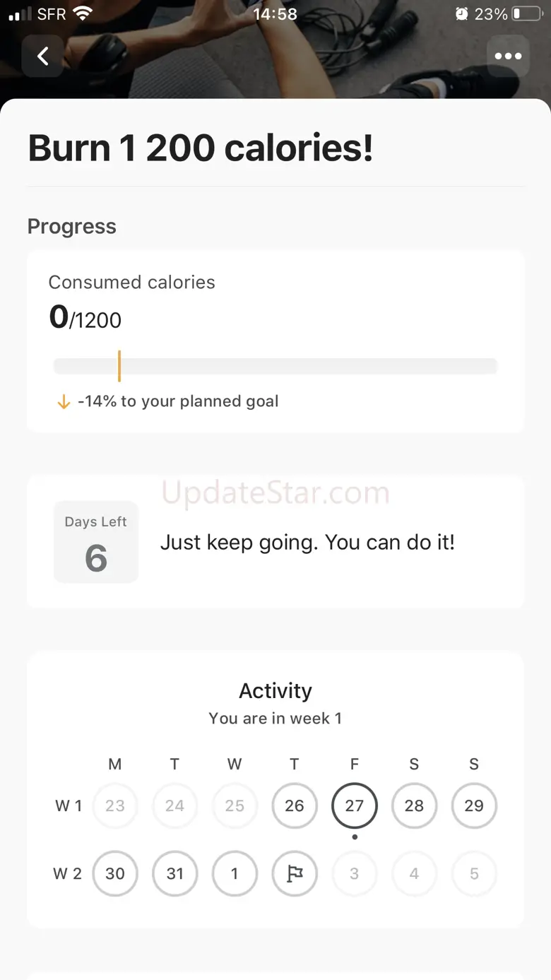Screen dimensions: 551x980
Task: Tap the "Burn 1 200 calories!" title
Action: click(201, 149)
